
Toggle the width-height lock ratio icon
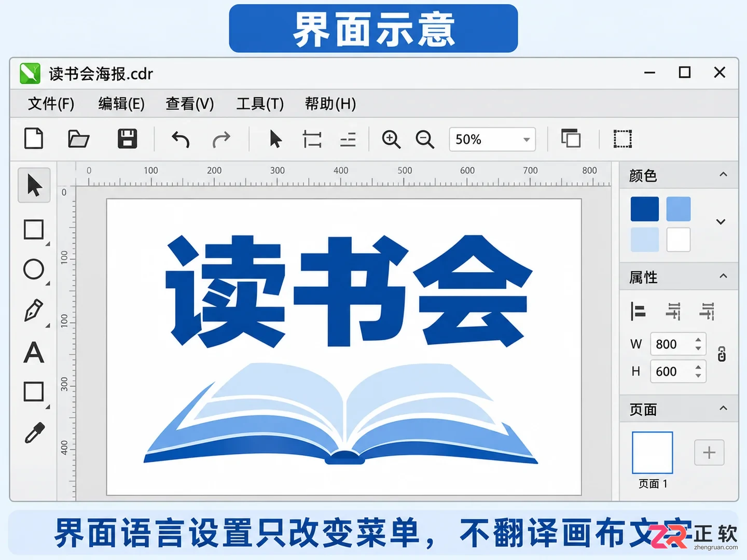pos(722,355)
